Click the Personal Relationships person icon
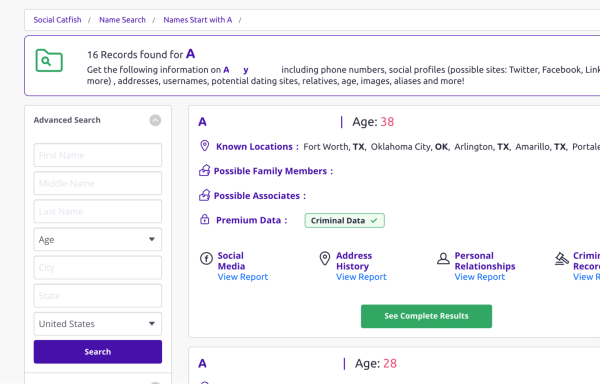This screenshot has width=600, height=384. (x=443, y=259)
